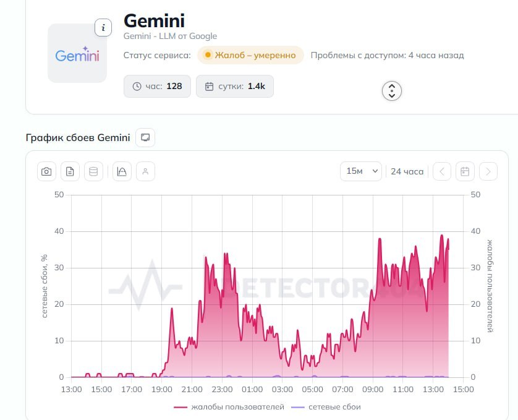
Task: Toggle the distribution curve chart icon
Action: coord(122,171)
